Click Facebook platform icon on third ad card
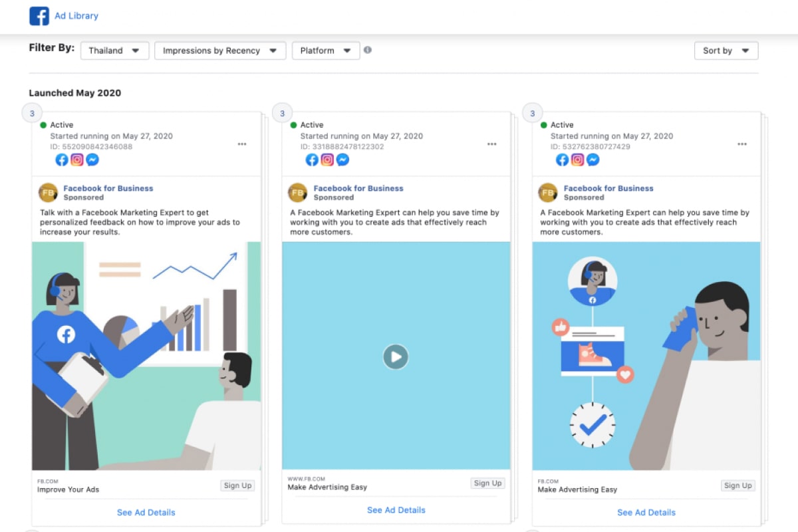Viewport: 798px width, 532px height. coord(562,160)
